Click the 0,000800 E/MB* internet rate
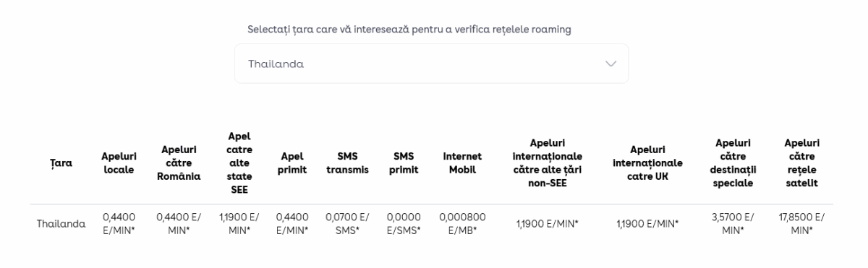The image size is (868, 268). [462, 223]
